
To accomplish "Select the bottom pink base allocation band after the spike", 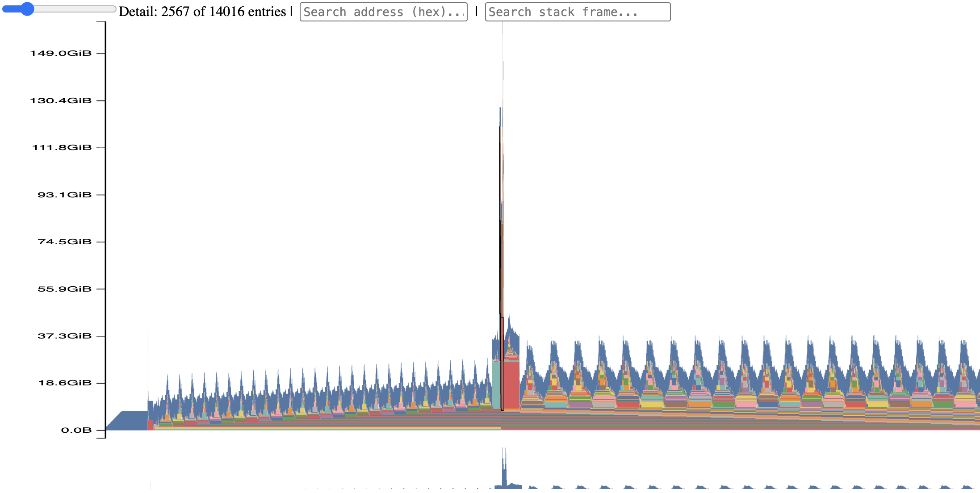I will coord(740,429).
